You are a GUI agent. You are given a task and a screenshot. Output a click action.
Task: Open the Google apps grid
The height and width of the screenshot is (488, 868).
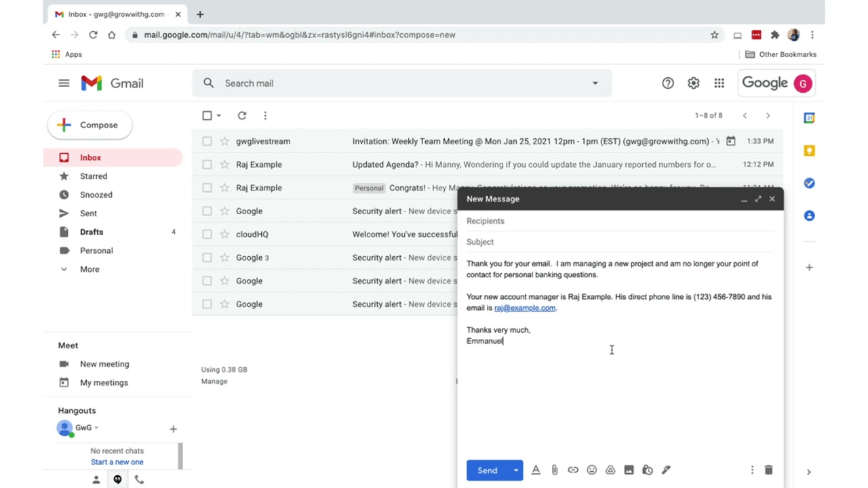[719, 83]
